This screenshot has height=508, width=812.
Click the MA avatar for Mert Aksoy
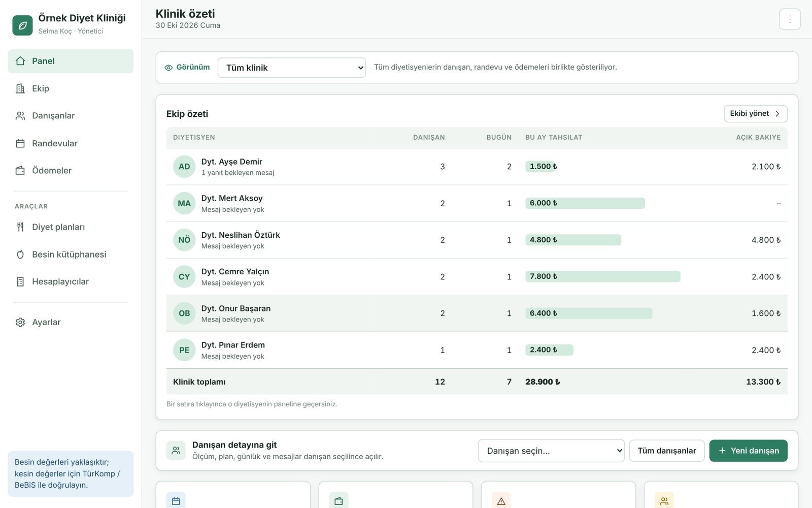[184, 203]
